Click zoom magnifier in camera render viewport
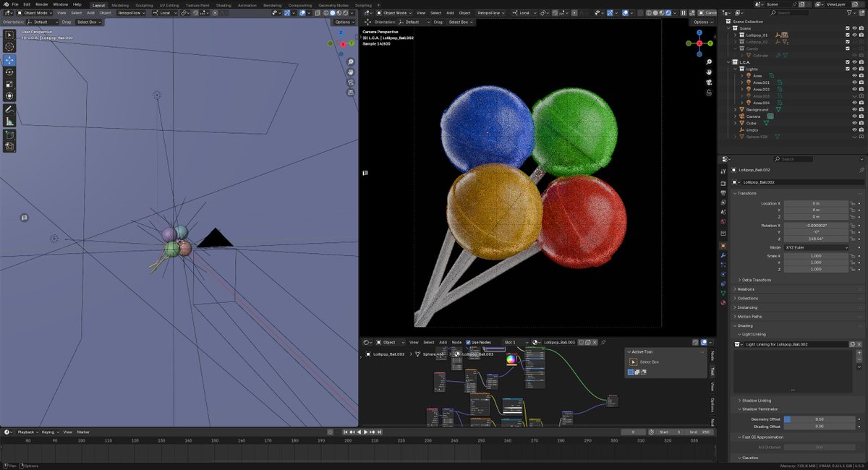This screenshot has height=470, width=868. pyautogui.click(x=710, y=62)
